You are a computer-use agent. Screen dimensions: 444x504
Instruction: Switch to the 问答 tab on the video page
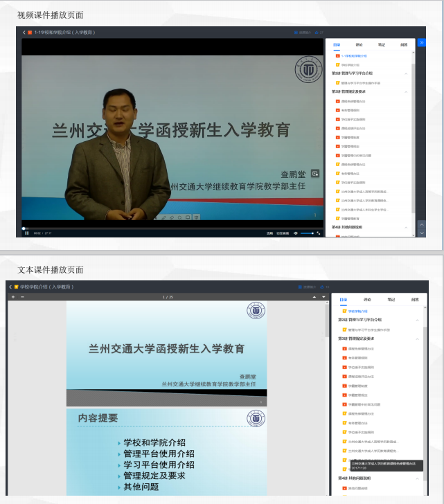pyautogui.click(x=404, y=45)
